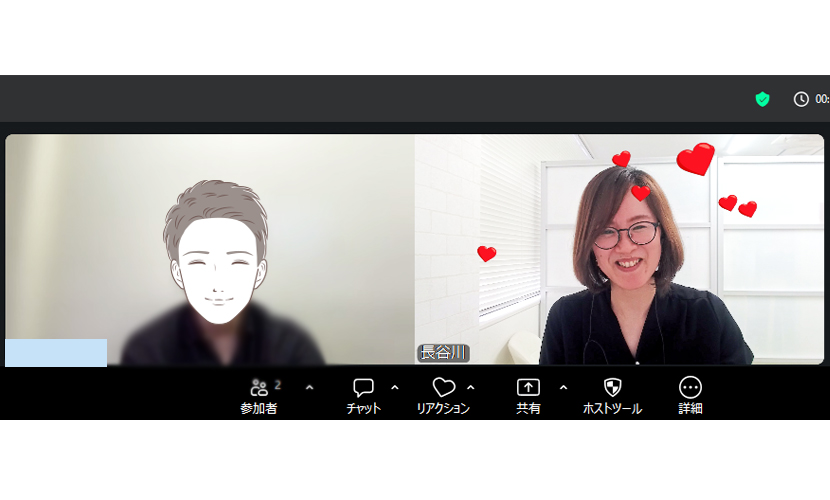Click the 詳細 label in toolbar
The width and height of the screenshot is (830, 500).
(x=690, y=409)
